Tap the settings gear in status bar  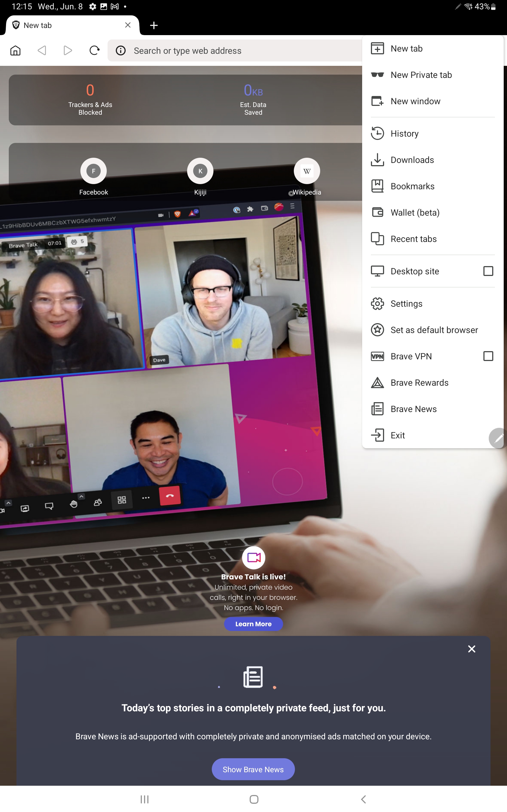click(x=93, y=7)
